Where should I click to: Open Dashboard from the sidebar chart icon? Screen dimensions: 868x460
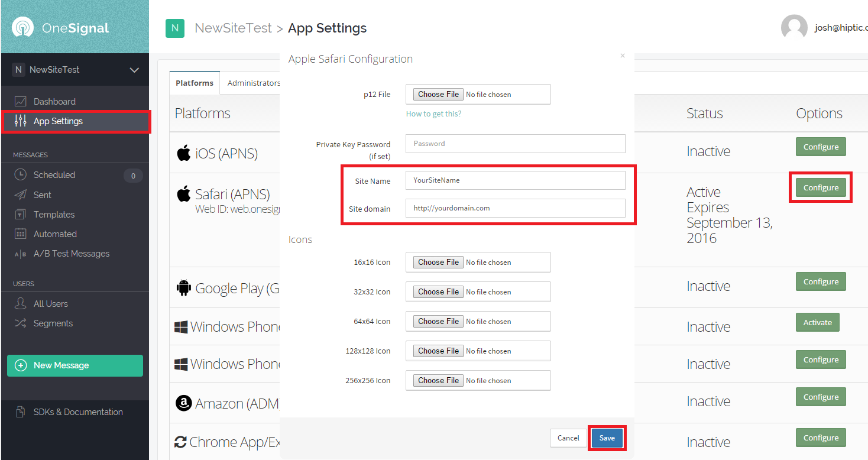(x=21, y=102)
